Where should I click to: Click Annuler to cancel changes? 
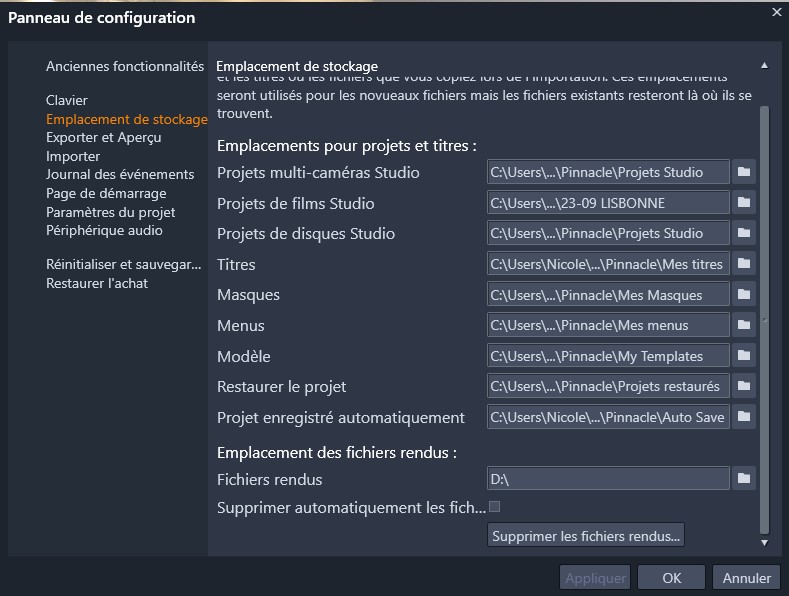pos(746,578)
